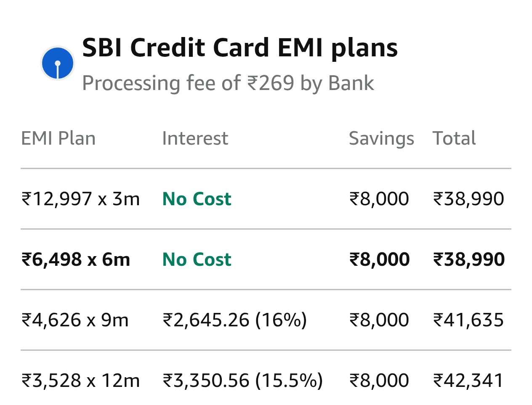The width and height of the screenshot is (532, 405).
Task: Click the SBI bank logo icon
Action: coord(58,64)
